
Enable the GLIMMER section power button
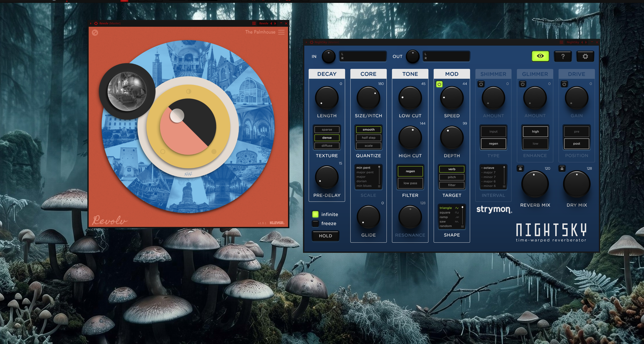click(523, 84)
